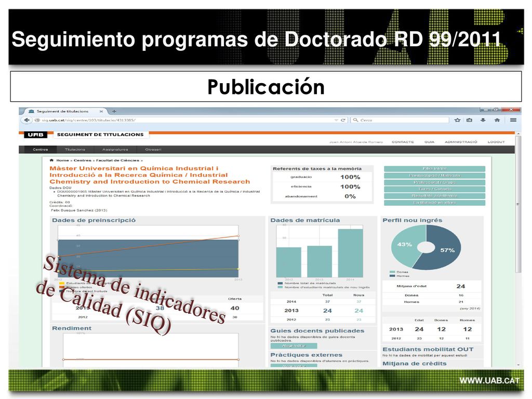Click the 2012 bar in matrícula chart
Image resolution: width=532 pixels, height=399 pixels.
[289, 262]
